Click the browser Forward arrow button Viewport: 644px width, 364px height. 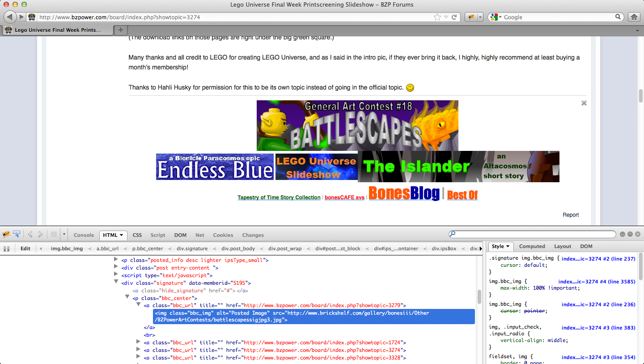click(x=21, y=17)
